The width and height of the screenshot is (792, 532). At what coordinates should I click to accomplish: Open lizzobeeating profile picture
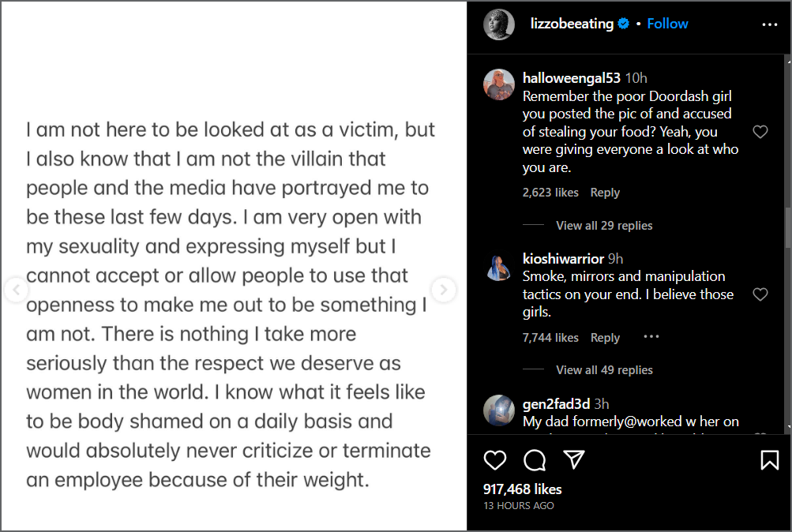[499, 24]
